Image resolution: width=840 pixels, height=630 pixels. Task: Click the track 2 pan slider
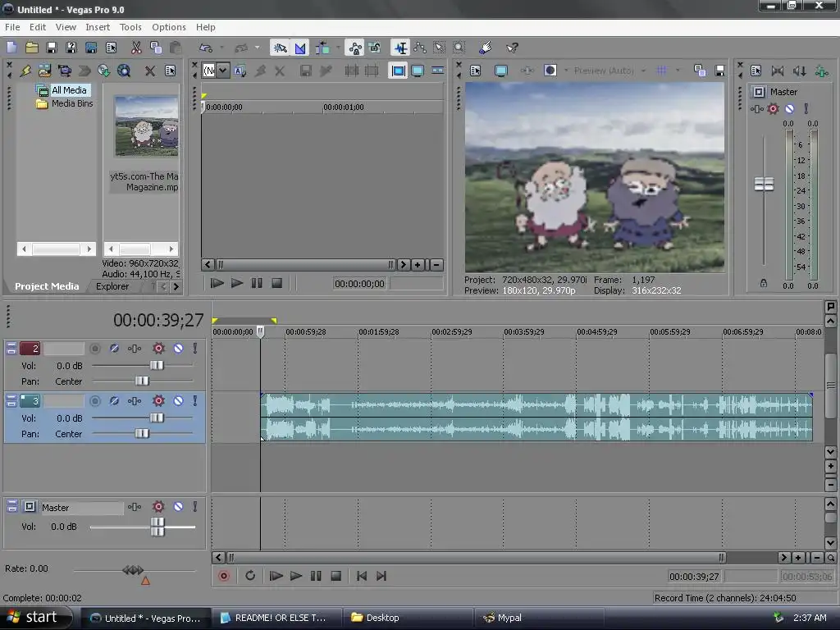click(x=141, y=381)
